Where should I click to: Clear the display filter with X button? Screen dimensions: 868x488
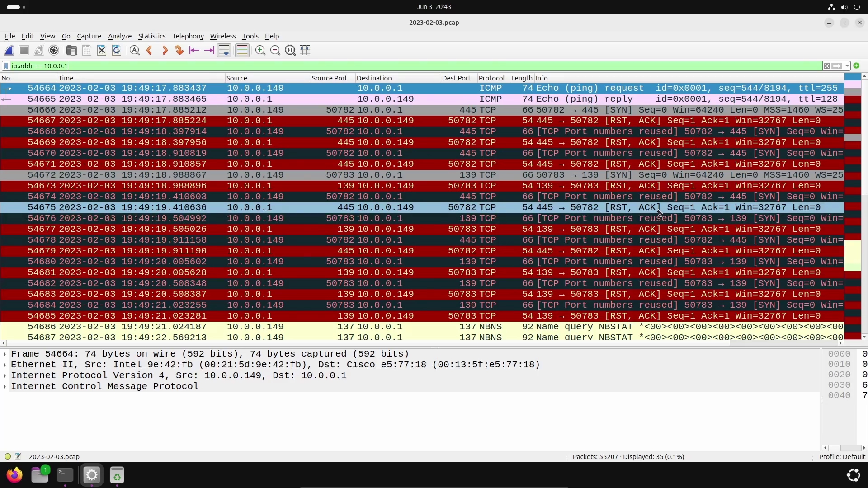click(x=826, y=66)
